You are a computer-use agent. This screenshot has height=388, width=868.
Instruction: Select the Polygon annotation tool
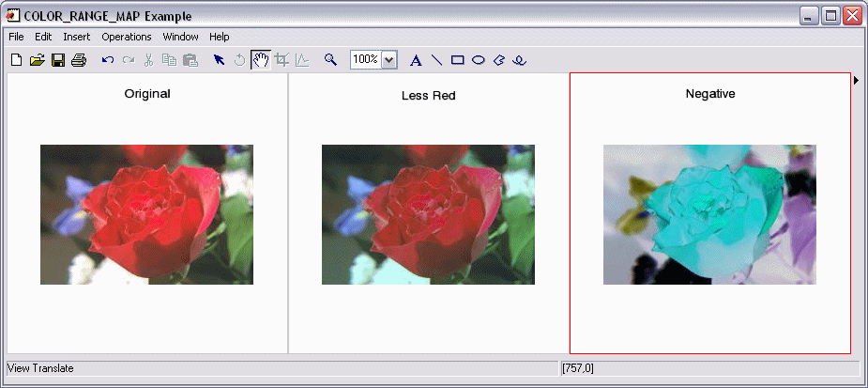tap(499, 60)
